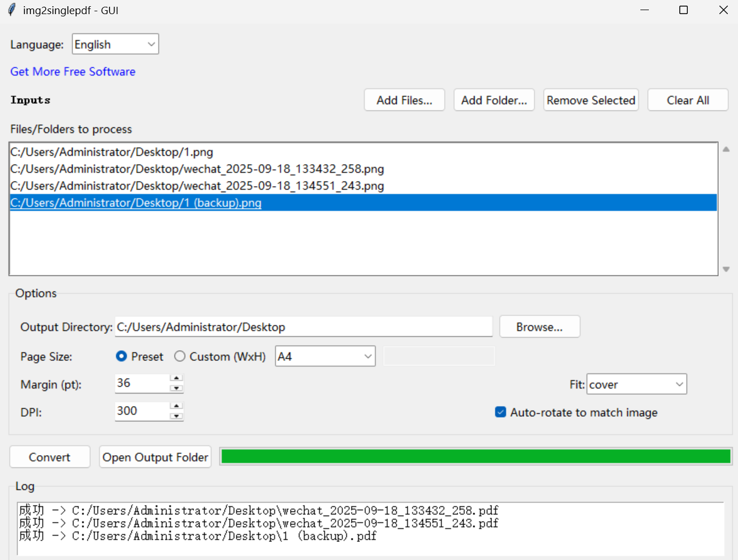Expand the A4 page size preset dropdown

coord(325,356)
